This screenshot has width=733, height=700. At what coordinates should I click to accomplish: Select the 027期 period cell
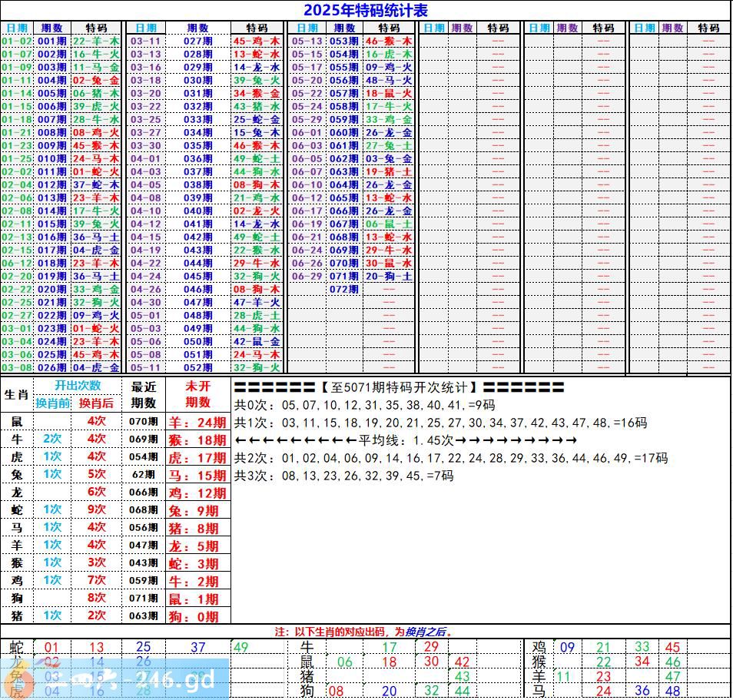pyautogui.click(x=198, y=41)
